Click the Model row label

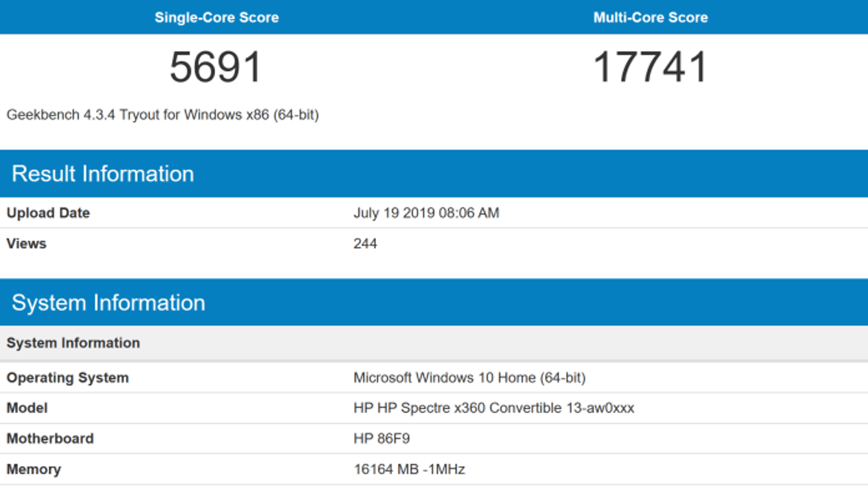(x=27, y=408)
